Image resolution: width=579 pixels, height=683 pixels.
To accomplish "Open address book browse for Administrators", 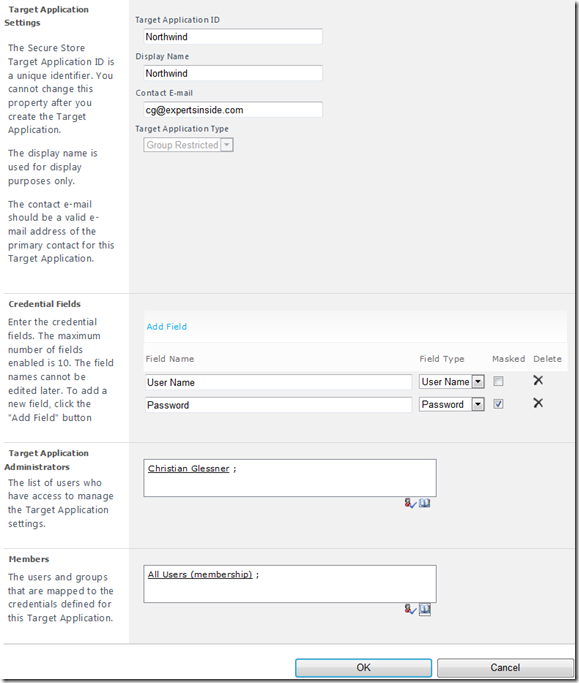I will pos(425,503).
